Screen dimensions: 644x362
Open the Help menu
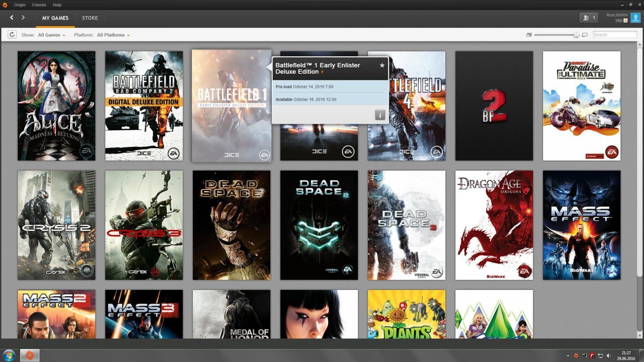click(57, 5)
